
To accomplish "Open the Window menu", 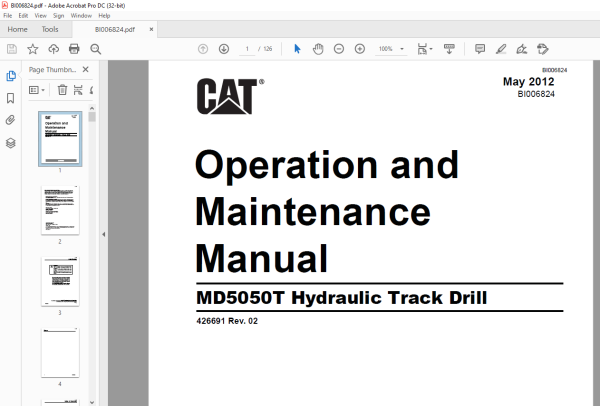I will 81,16.
